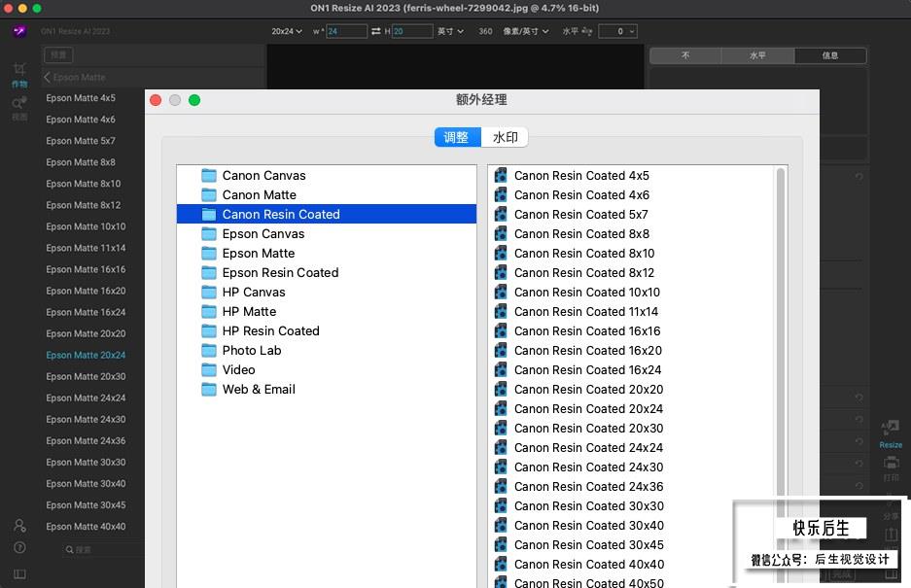Click the Canon Resin Coated 30x30 preset icon
The height and width of the screenshot is (588, 911).
pos(501,506)
